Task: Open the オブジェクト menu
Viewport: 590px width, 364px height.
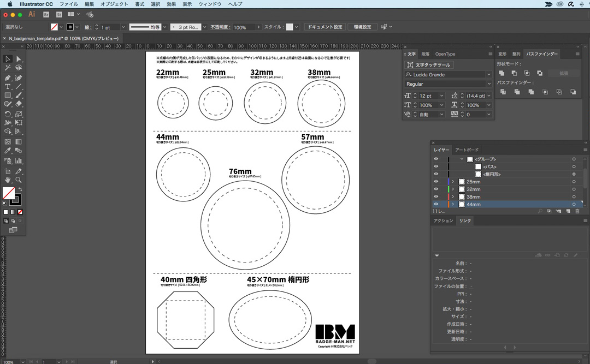Action: [114, 4]
